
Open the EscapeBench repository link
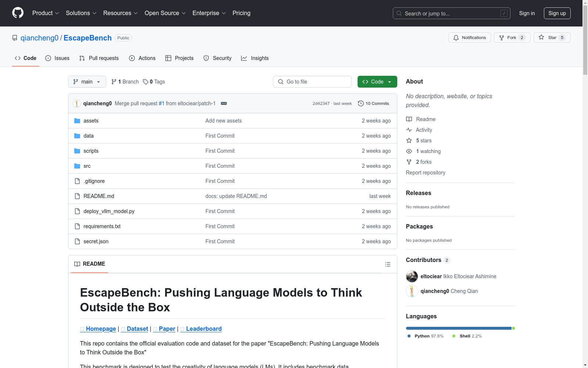[x=87, y=38]
